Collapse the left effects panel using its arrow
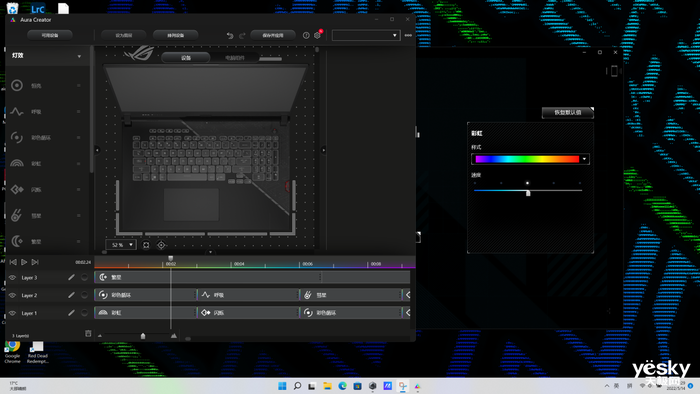The height and width of the screenshot is (394, 700). coord(97,150)
